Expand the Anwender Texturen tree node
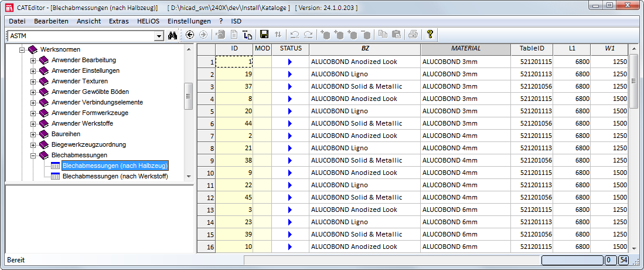This screenshot has height=270, width=644. pos(33,81)
